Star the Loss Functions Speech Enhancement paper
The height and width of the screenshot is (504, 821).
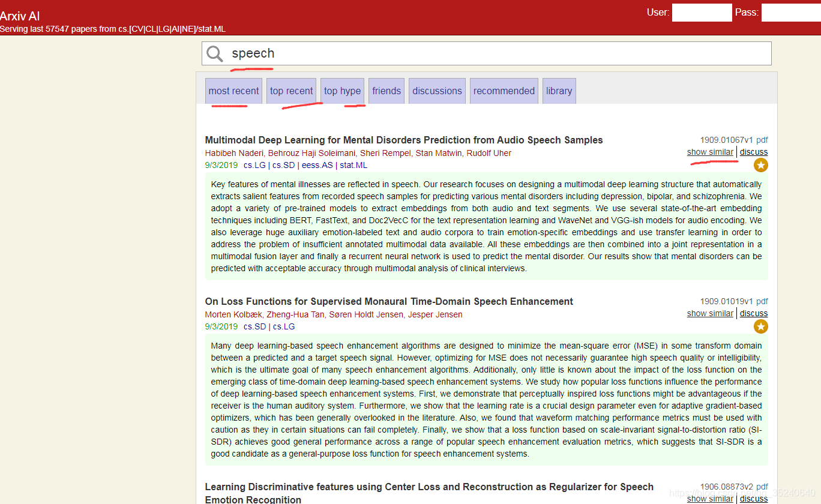click(x=761, y=326)
